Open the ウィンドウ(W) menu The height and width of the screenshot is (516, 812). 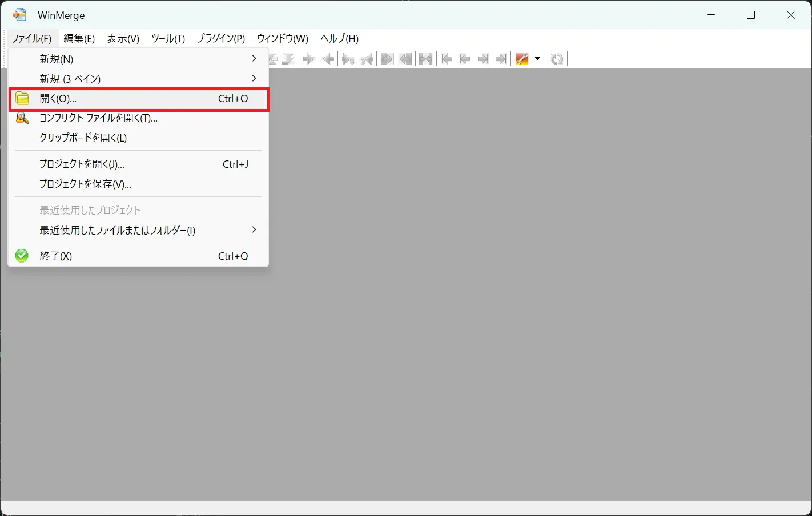[282, 38]
